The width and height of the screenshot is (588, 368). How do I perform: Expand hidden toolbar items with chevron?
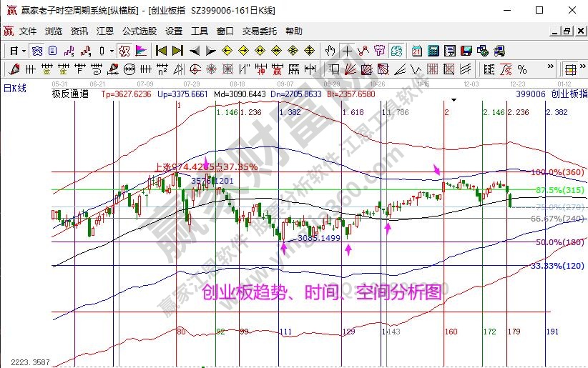(x=552, y=69)
